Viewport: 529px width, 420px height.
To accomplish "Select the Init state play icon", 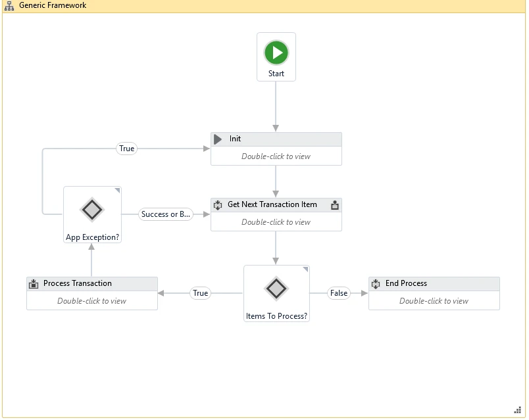I will tap(218, 139).
